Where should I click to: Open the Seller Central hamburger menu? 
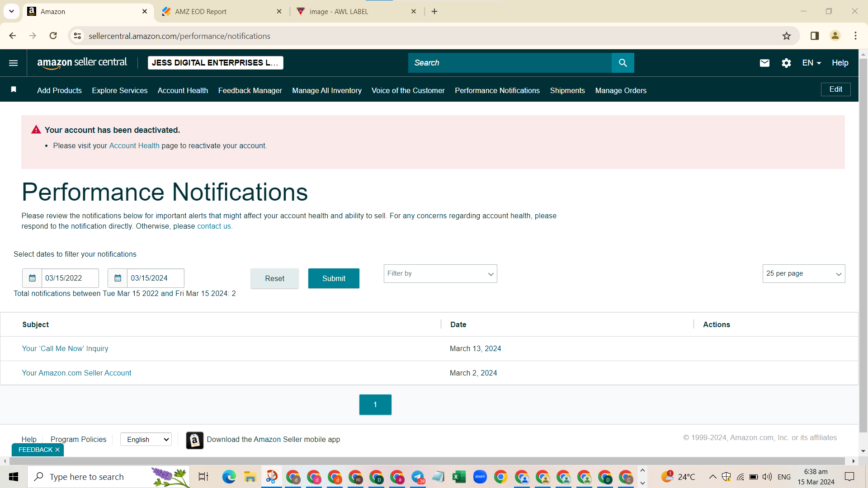[x=14, y=63]
